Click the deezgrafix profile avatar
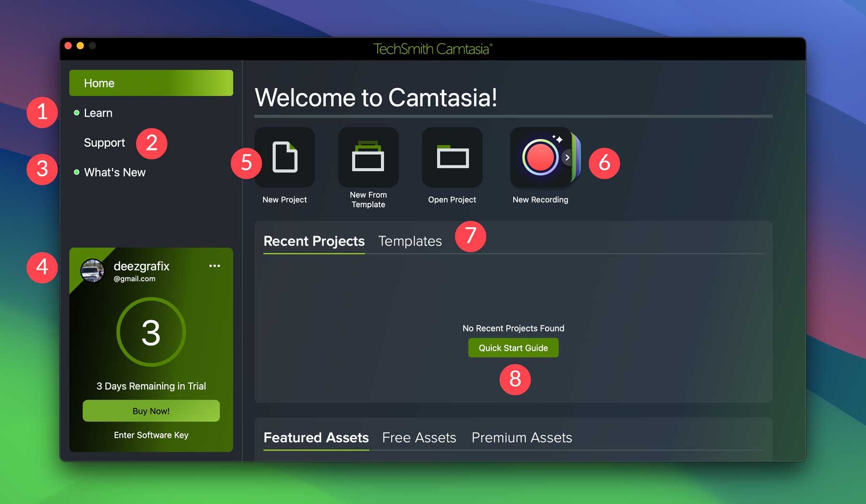 (92, 271)
